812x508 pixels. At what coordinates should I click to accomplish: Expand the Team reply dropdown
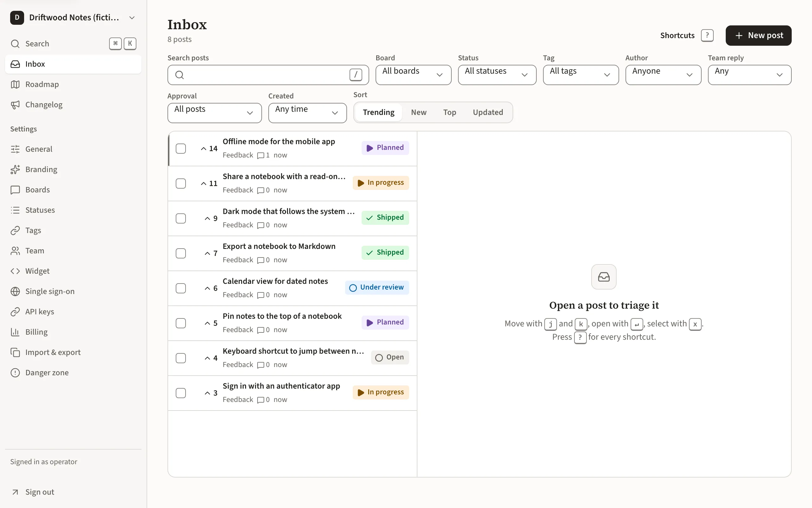point(750,75)
